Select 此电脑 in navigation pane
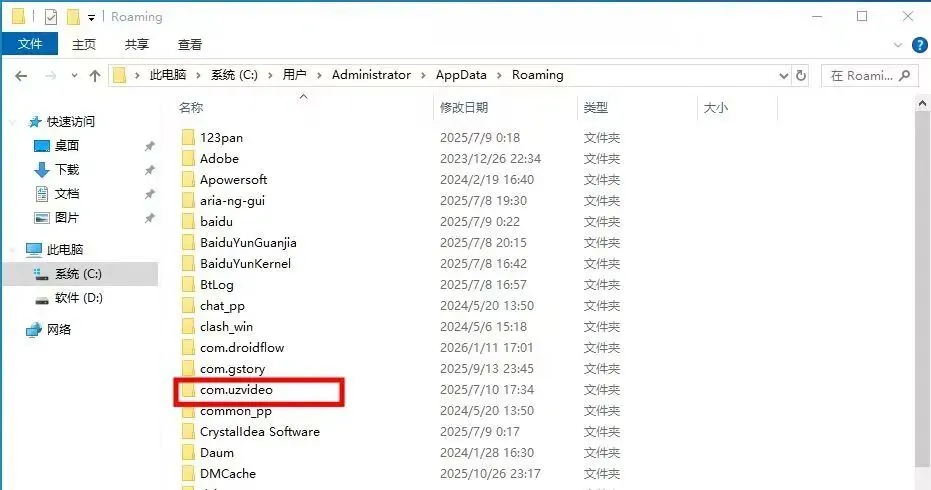This screenshot has height=490, width=931. (65, 249)
